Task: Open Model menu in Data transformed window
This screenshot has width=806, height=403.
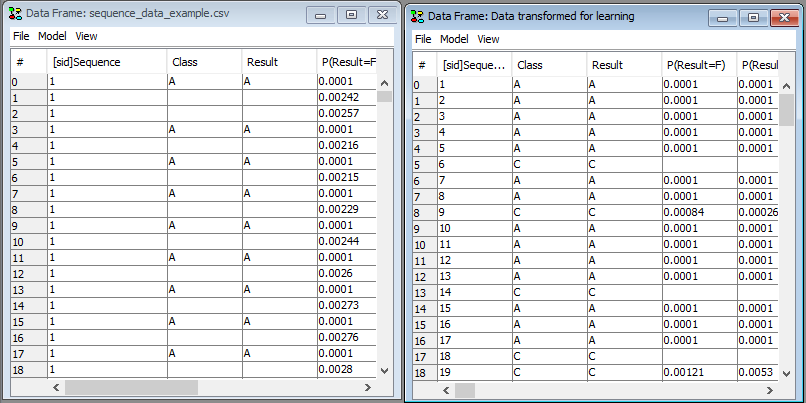Action: (x=454, y=39)
